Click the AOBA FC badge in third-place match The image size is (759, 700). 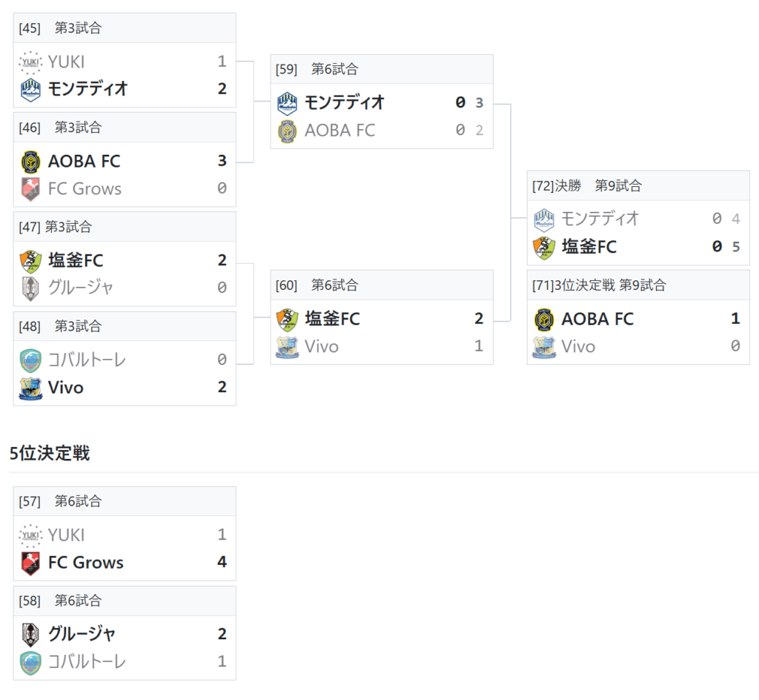544,319
